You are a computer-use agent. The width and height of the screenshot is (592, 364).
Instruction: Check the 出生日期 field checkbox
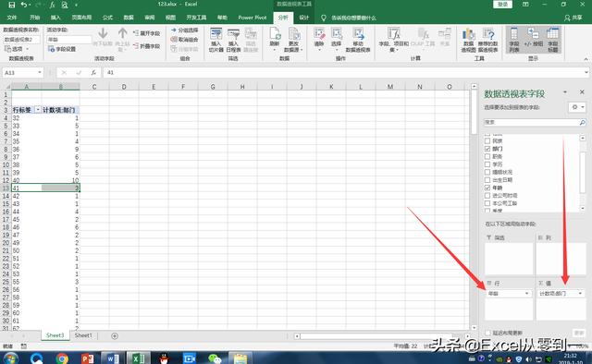tap(487, 180)
